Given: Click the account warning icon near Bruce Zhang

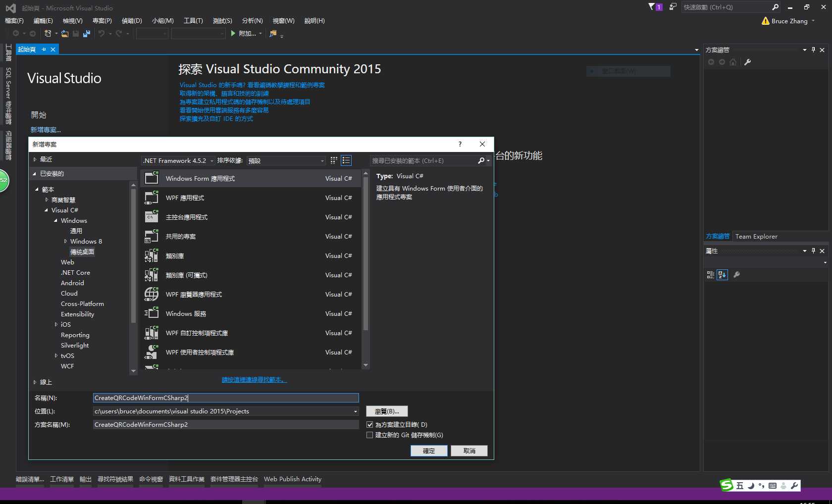Looking at the screenshot, I should click(766, 21).
